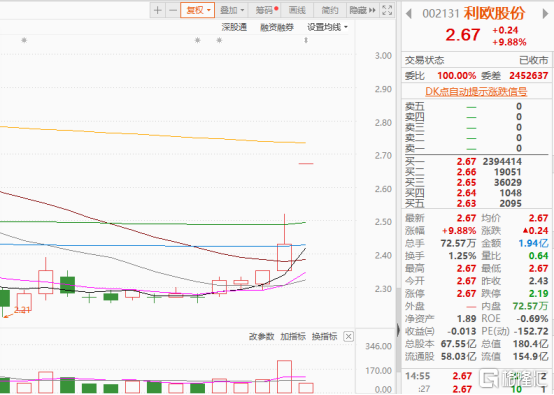This screenshot has height=395, width=554.
Task: Close the indicator panel X
Action: [x=348, y=336]
